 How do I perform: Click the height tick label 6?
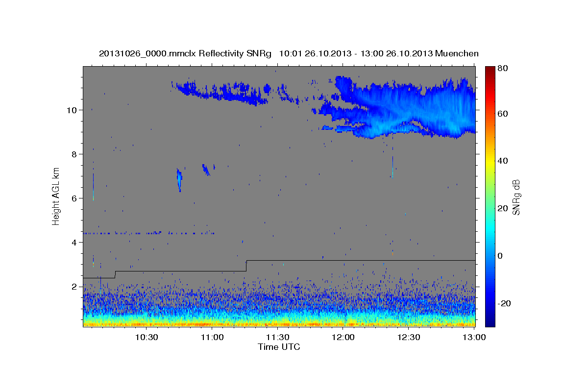75,198
